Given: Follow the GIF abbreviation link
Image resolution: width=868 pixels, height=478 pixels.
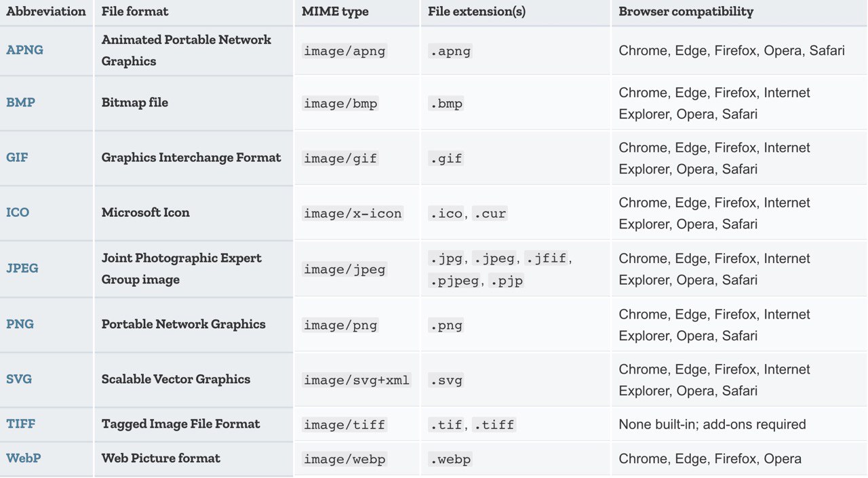Looking at the screenshot, I should click(17, 157).
